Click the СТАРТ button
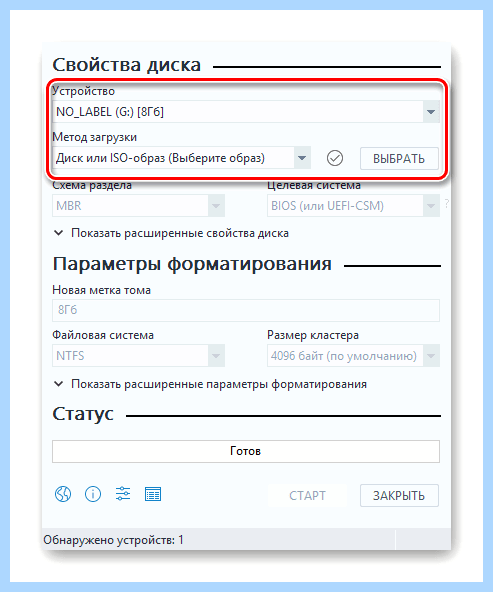The width and height of the screenshot is (493, 592). pos(307,495)
